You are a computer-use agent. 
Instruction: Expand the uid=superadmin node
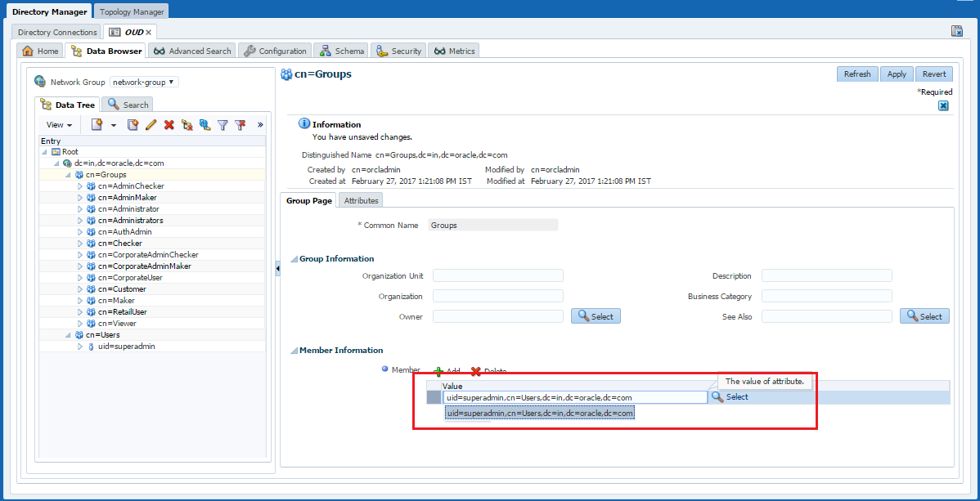[x=80, y=346]
